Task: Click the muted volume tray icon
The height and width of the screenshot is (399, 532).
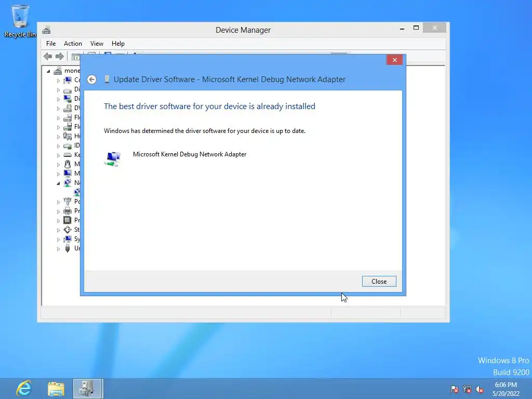Action: [x=480, y=389]
